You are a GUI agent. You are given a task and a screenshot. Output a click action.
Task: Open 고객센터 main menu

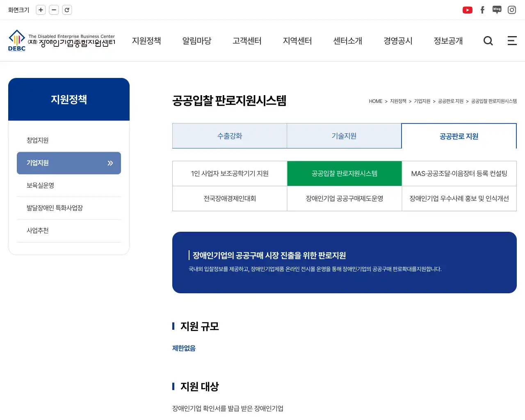click(x=247, y=41)
